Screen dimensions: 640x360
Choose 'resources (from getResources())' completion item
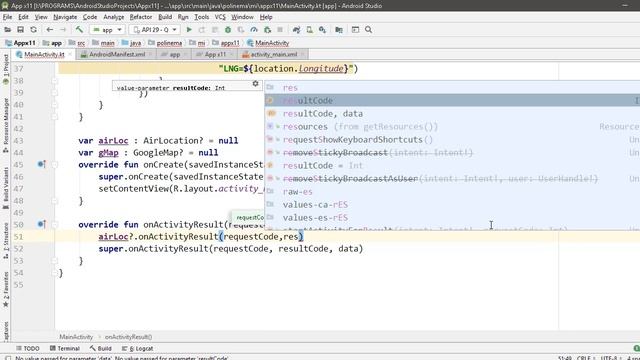pyautogui.click(x=452, y=127)
